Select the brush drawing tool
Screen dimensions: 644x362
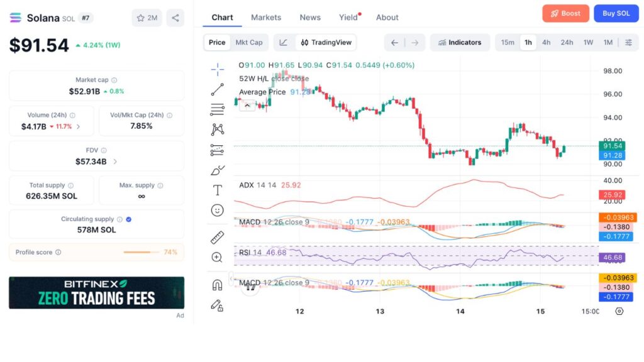pos(217,170)
